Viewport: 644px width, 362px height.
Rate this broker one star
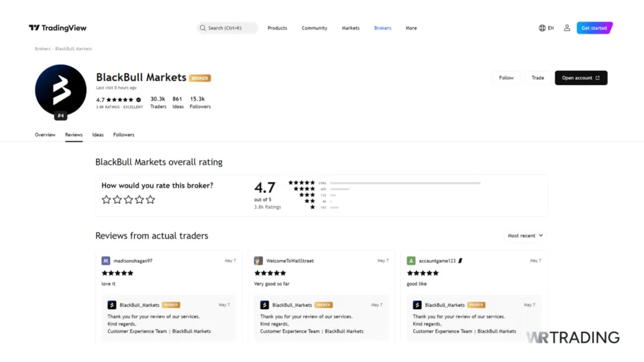pos(106,200)
